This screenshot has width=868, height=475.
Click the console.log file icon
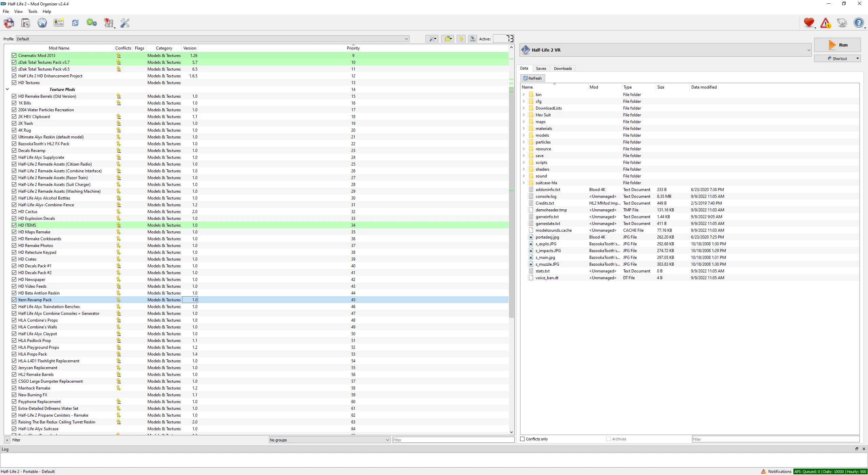coord(531,196)
